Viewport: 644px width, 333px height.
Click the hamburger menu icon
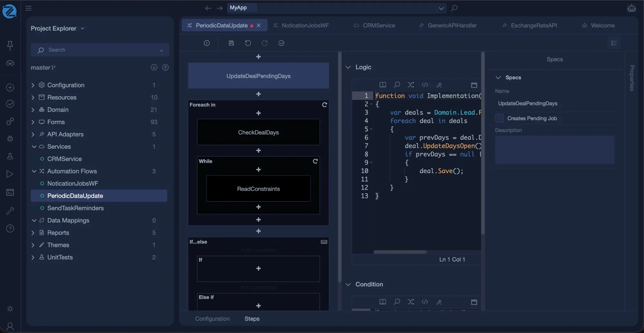tap(29, 8)
